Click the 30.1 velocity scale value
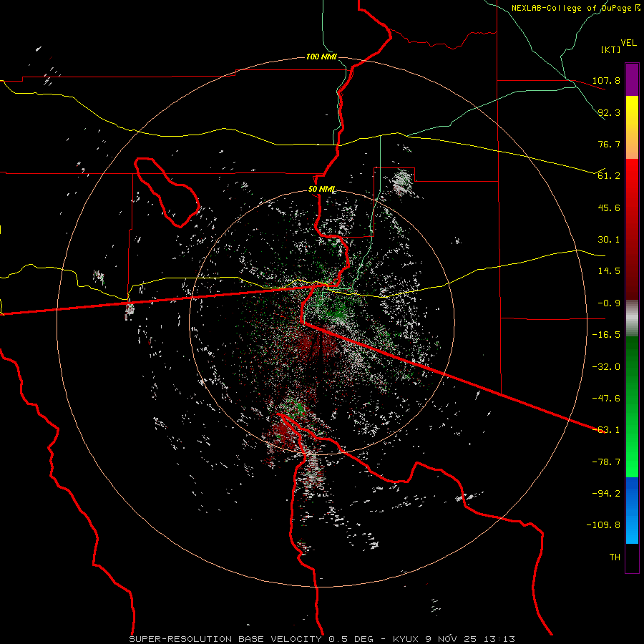644x644 pixels. pos(609,240)
